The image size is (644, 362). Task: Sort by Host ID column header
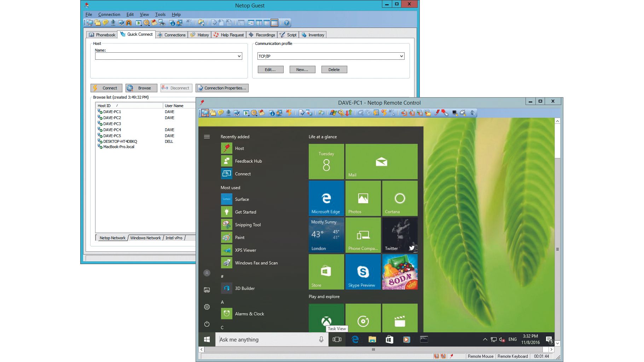pos(129,106)
